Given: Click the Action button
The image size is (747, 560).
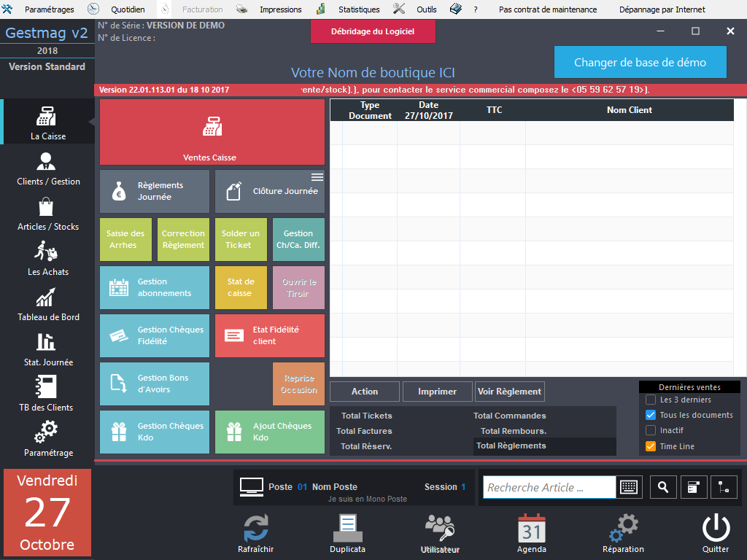Looking at the screenshot, I should (365, 392).
